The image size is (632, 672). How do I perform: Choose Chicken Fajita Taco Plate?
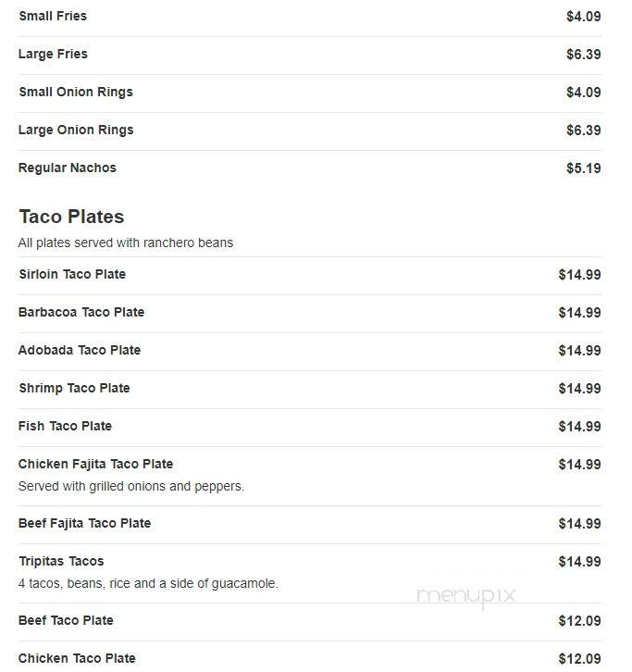(309, 476)
